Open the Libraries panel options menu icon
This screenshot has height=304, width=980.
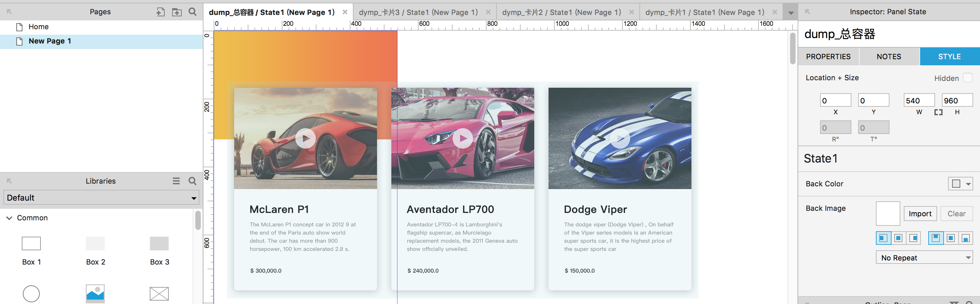point(176,181)
